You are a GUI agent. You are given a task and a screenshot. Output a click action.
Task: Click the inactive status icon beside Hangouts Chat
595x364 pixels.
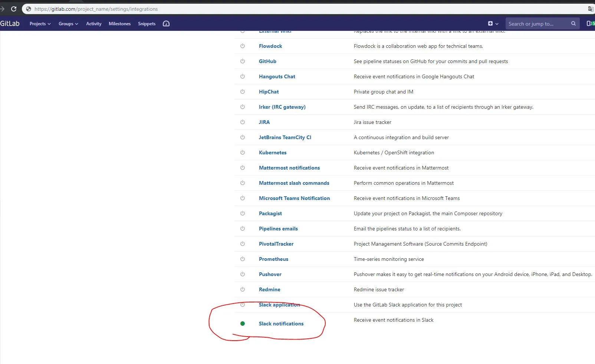click(x=243, y=76)
